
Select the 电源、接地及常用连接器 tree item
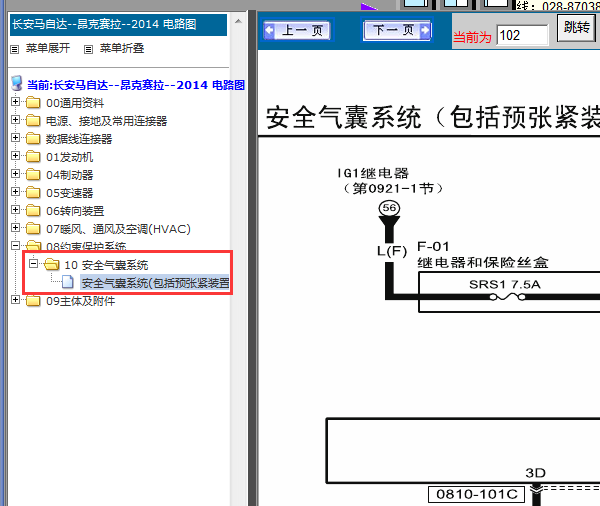[106, 121]
